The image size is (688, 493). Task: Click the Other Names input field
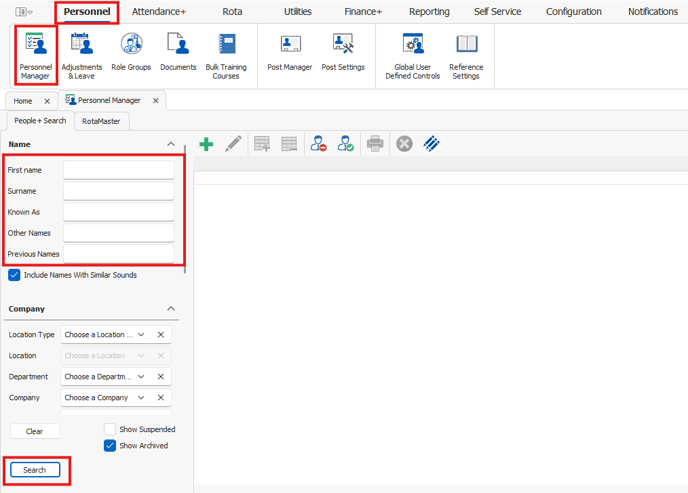pos(118,233)
